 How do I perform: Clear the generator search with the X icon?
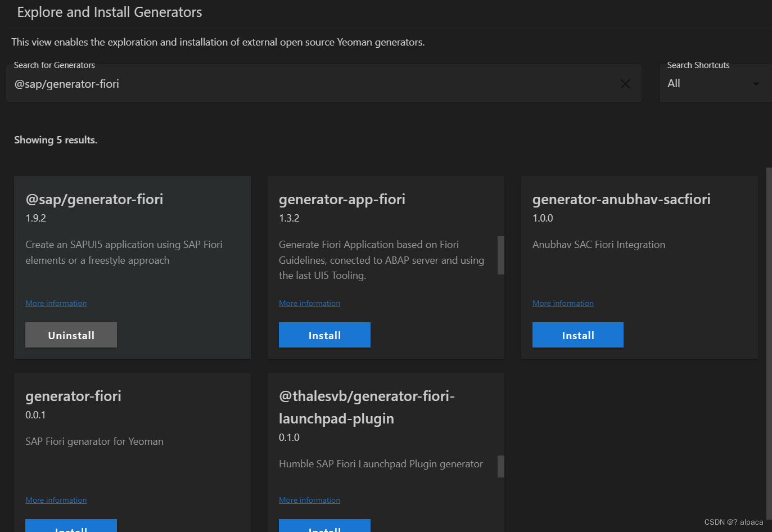pyautogui.click(x=625, y=83)
